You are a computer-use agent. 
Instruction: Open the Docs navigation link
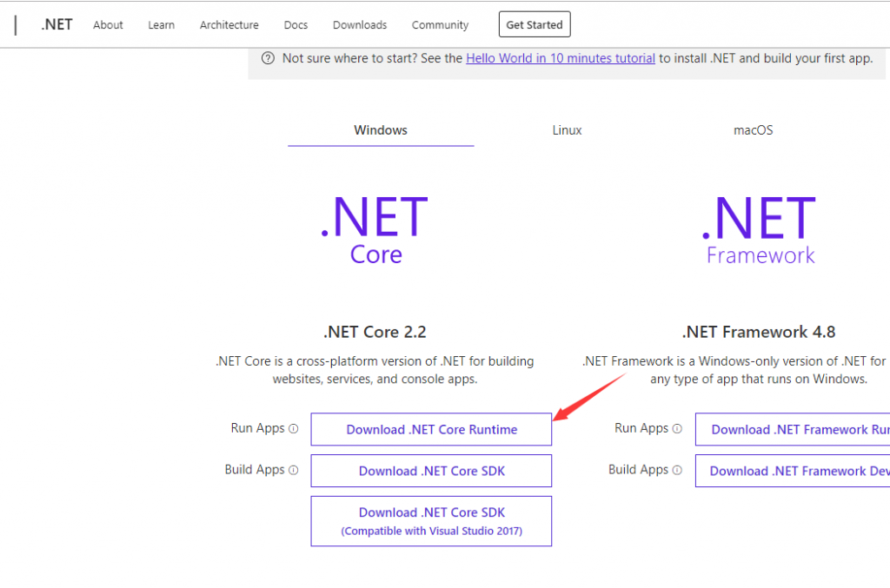296,25
